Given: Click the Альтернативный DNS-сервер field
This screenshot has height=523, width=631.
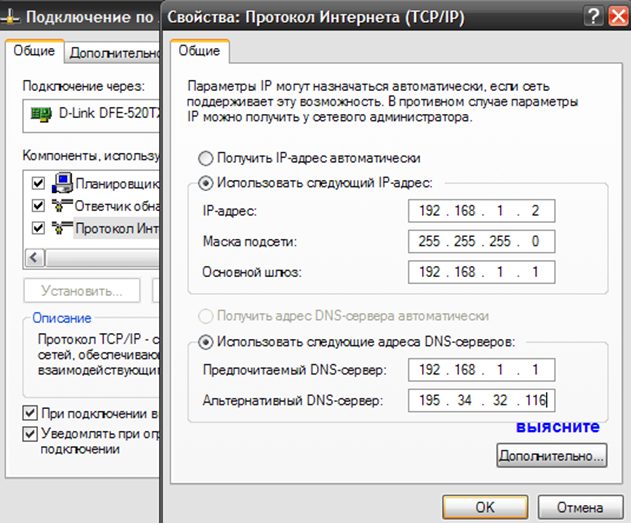Looking at the screenshot, I should [x=481, y=400].
